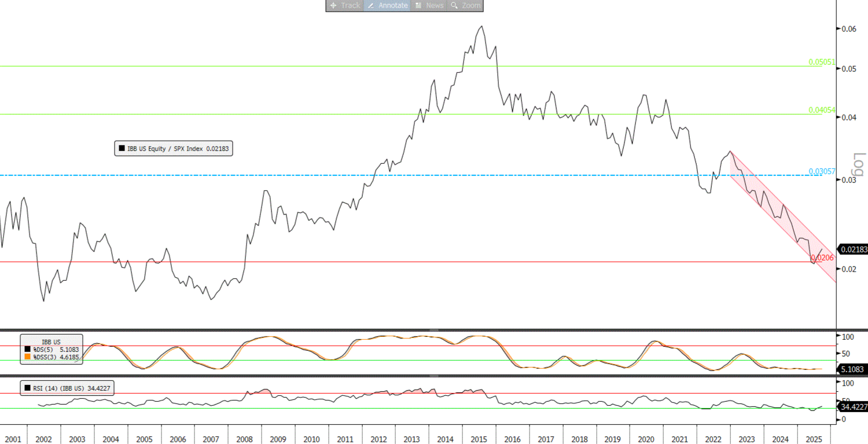Click the 0.02183 last price tag
The height and width of the screenshot is (444, 868).
coord(854,249)
